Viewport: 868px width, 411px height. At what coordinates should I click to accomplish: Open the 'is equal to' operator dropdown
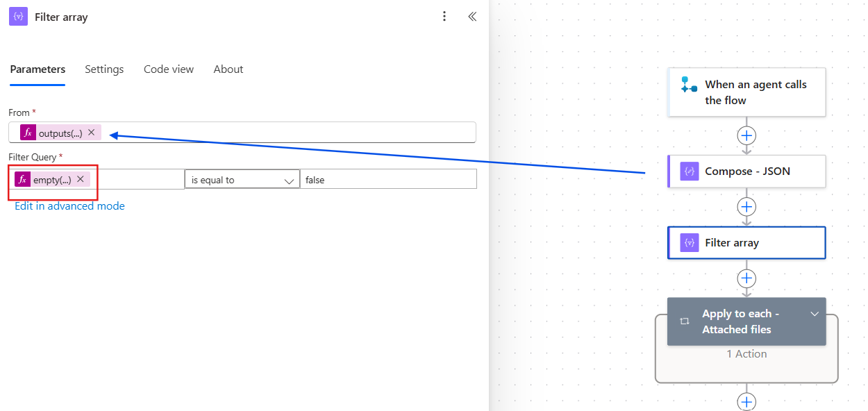pyautogui.click(x=242, y=179)
